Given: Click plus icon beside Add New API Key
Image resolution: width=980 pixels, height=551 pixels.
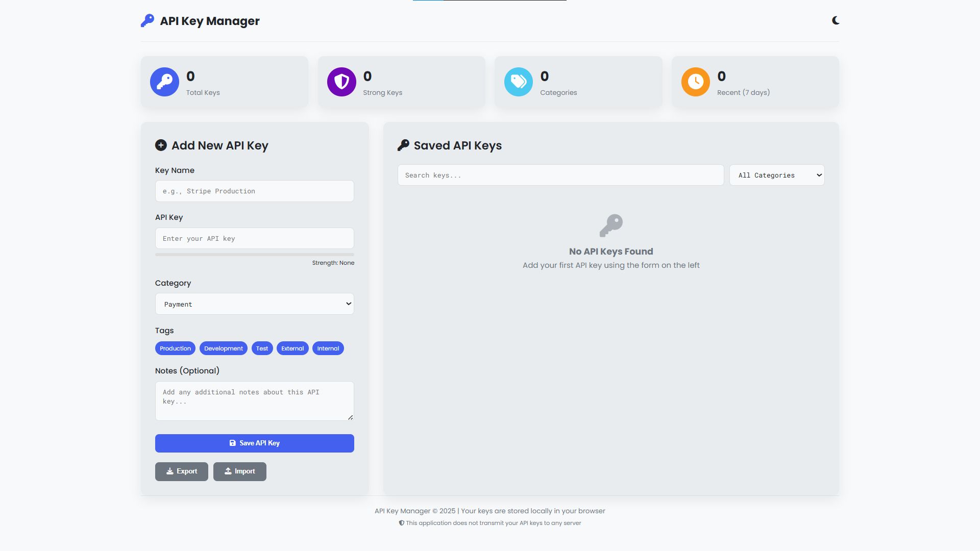Looking at the screenshot, I should tap(161, 145).
